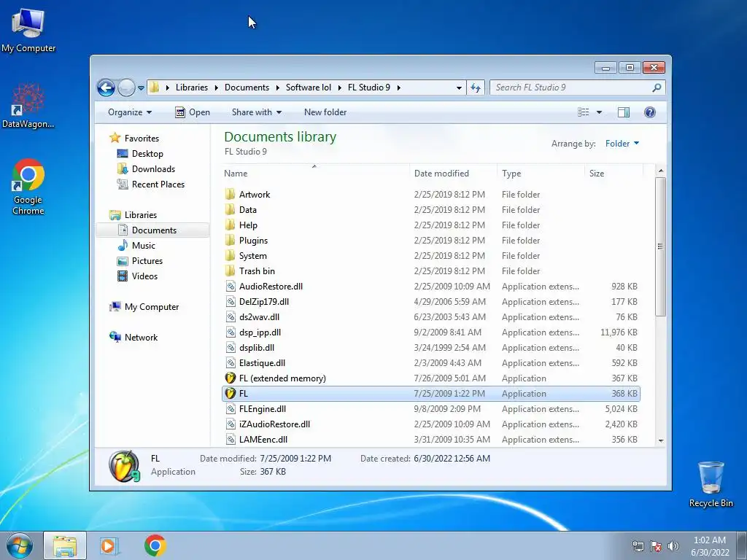Launch the DataWagon desktop shortcut
Image resolution: width=747 pixels, height=560 pixels.
point(28,106)
